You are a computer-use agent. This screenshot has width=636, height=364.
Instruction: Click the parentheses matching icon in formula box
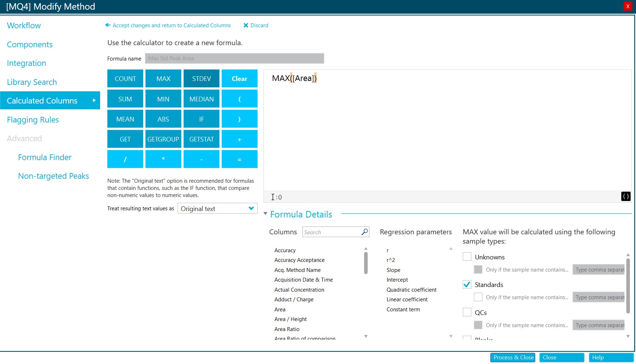[626, 196]
